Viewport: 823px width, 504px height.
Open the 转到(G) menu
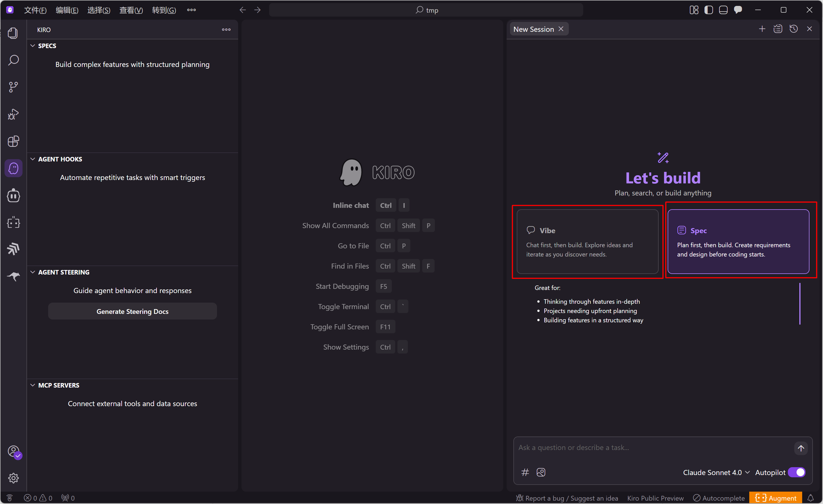click(164, 10)
